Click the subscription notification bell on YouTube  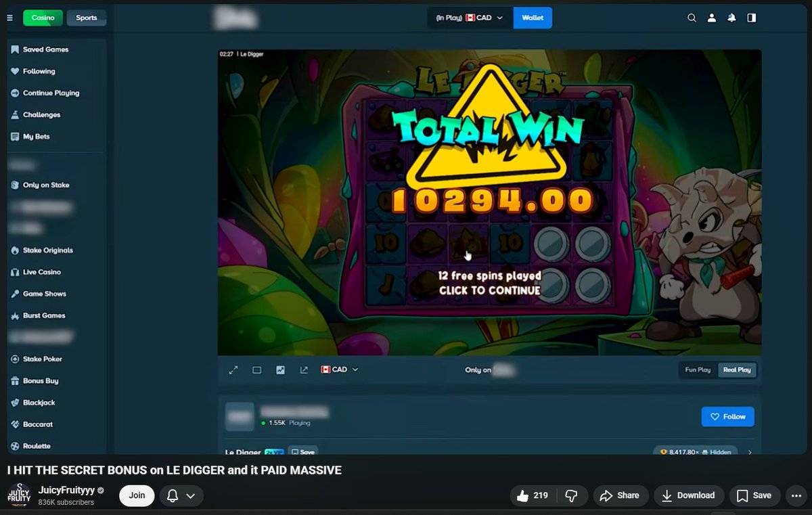click(x=173, y=496)
